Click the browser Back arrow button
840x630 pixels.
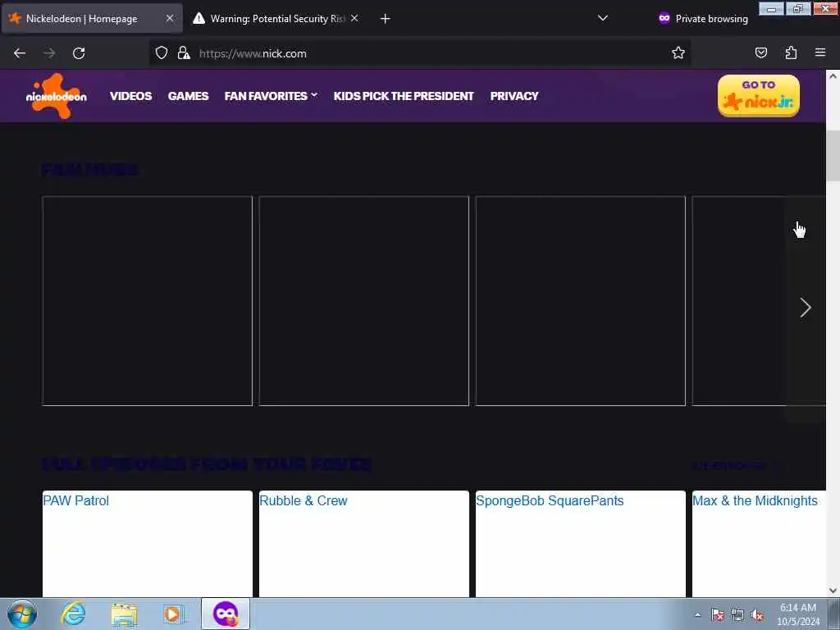click(x=20, y=53)
